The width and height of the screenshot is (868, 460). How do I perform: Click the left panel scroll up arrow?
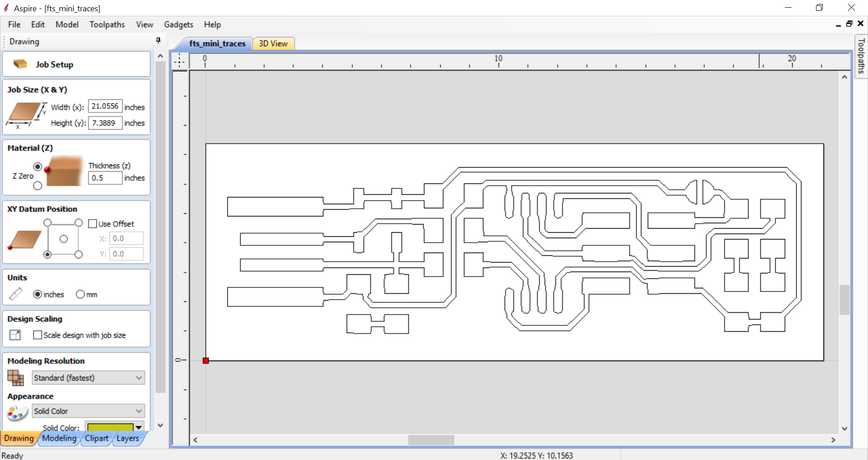tap(160, 56)
